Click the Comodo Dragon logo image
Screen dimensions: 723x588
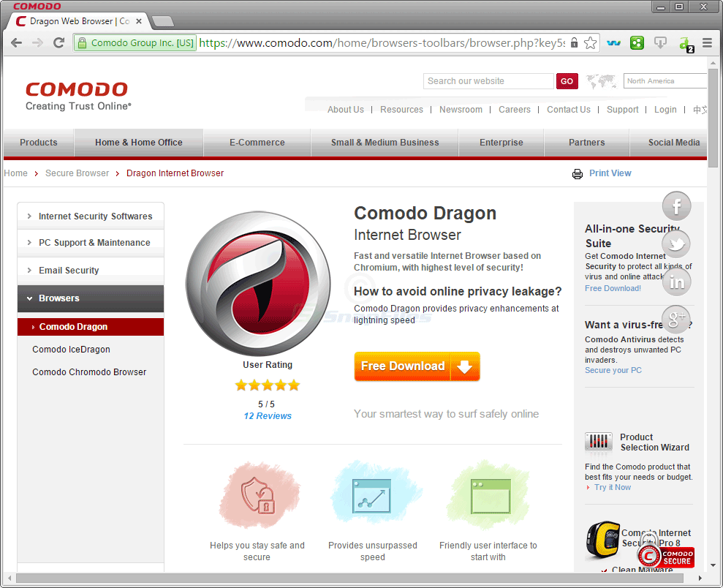tap(258, 283)
